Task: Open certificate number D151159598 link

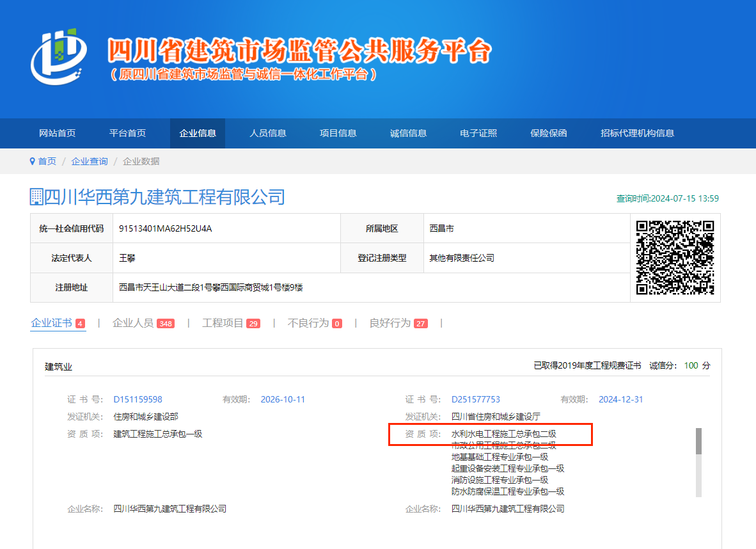Action: [x=138, y=399]
